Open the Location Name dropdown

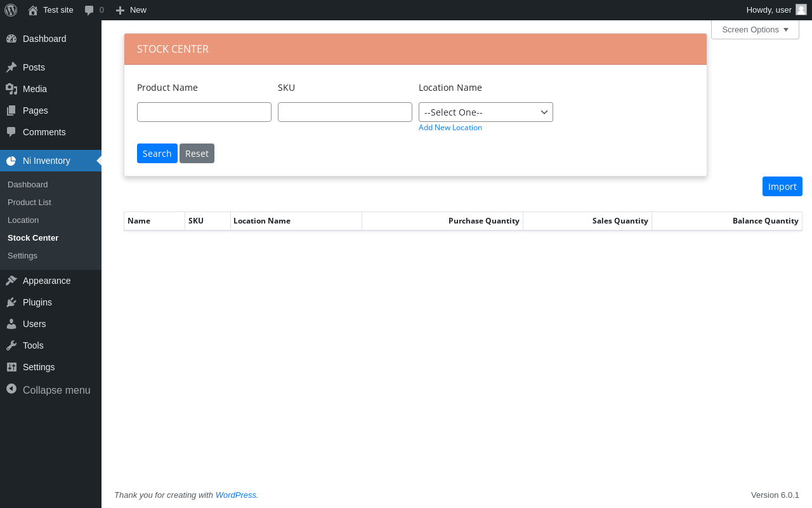coord(486,112)
